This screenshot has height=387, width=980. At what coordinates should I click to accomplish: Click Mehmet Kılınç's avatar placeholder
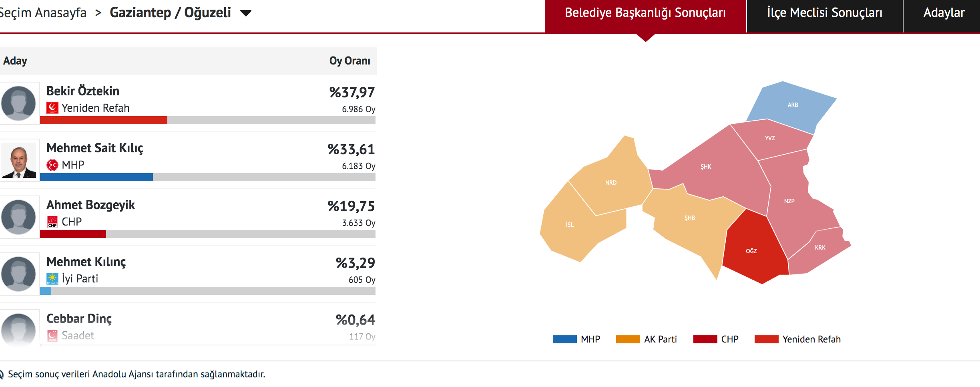pyautogui.click(x=19, y=274)
